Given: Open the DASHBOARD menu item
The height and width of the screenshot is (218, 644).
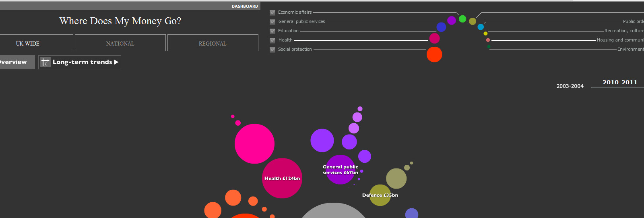Looking at the screenshot, I should click(x=245, y=6).
